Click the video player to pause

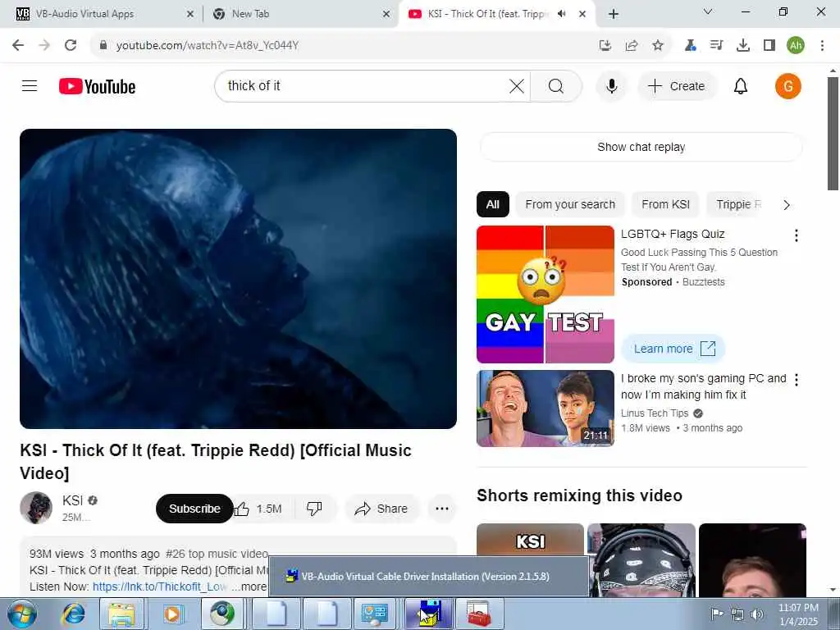click(x=239, y=279)
